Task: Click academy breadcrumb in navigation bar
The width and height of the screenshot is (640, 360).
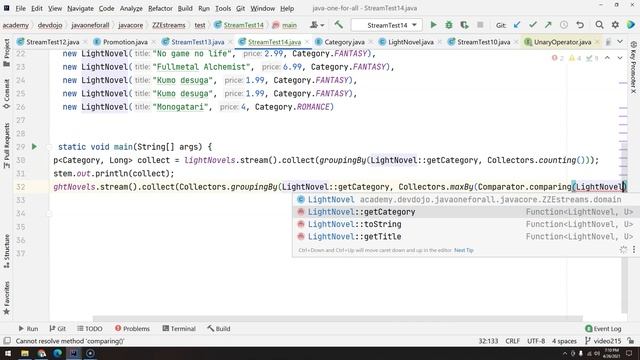Action: point(16,25)
